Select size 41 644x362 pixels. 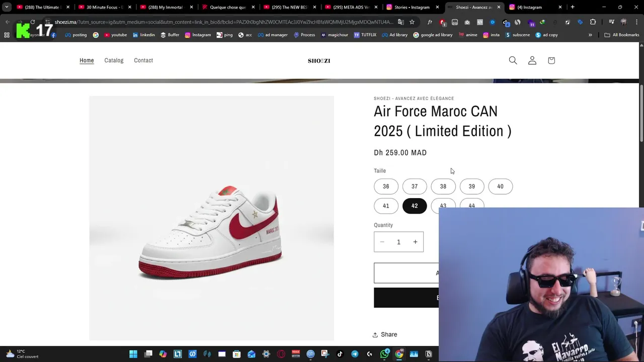pyautogui.click(x=386, y=206)
